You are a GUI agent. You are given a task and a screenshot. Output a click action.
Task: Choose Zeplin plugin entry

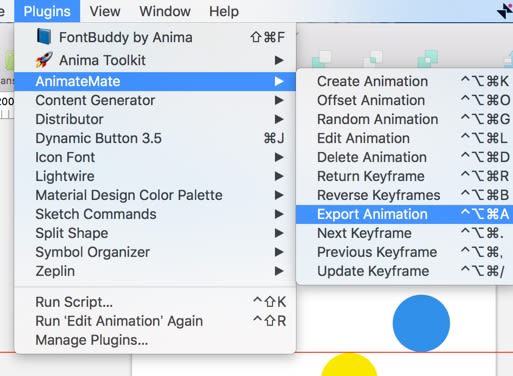155,271
